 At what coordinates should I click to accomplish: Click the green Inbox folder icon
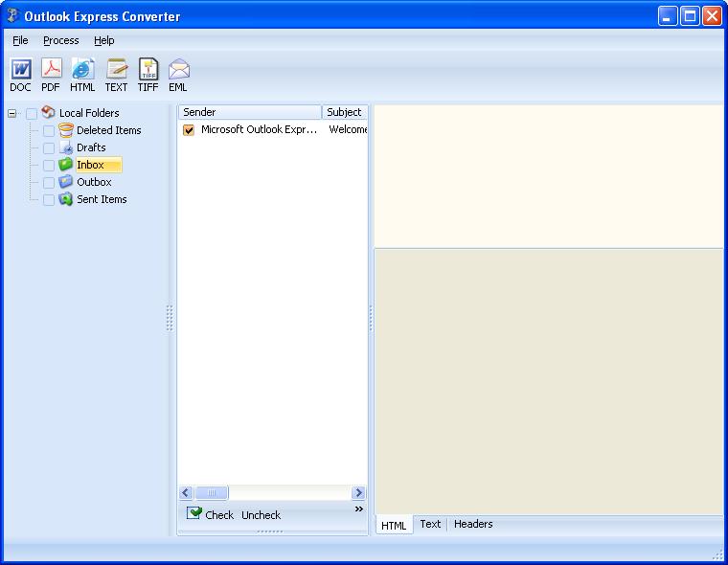[x=66, y=165]
